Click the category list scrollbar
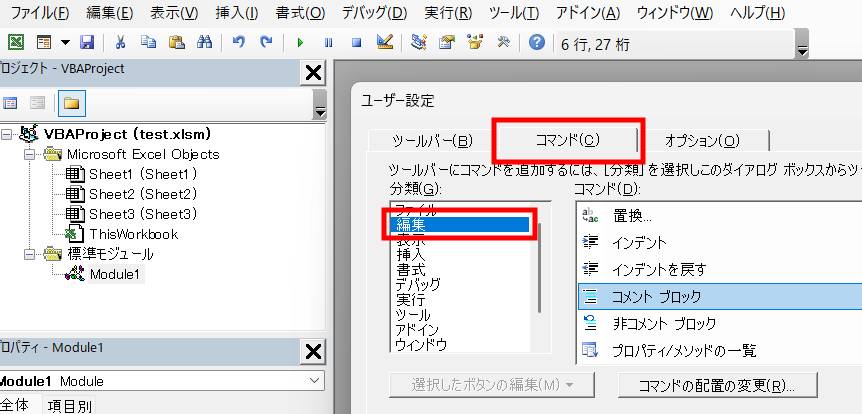Screen dimensions: 862x414 coord(538,267)
